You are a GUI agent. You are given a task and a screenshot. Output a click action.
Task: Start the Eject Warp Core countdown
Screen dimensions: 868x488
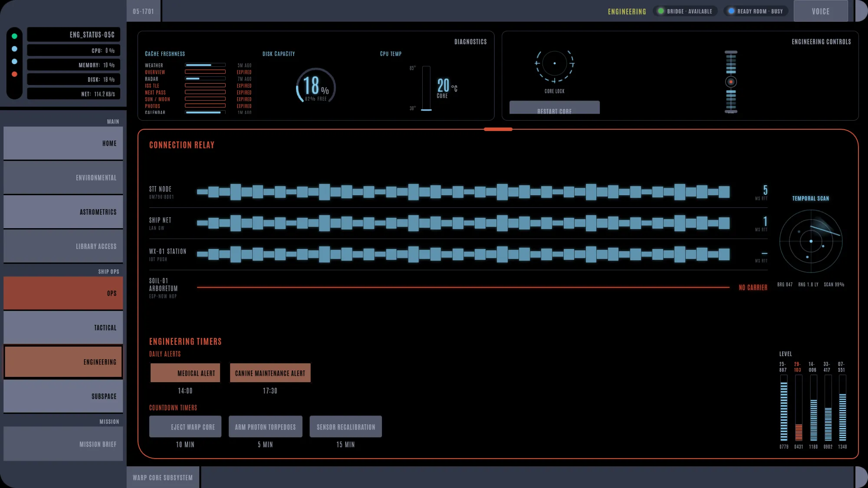(x=185, y=427)
